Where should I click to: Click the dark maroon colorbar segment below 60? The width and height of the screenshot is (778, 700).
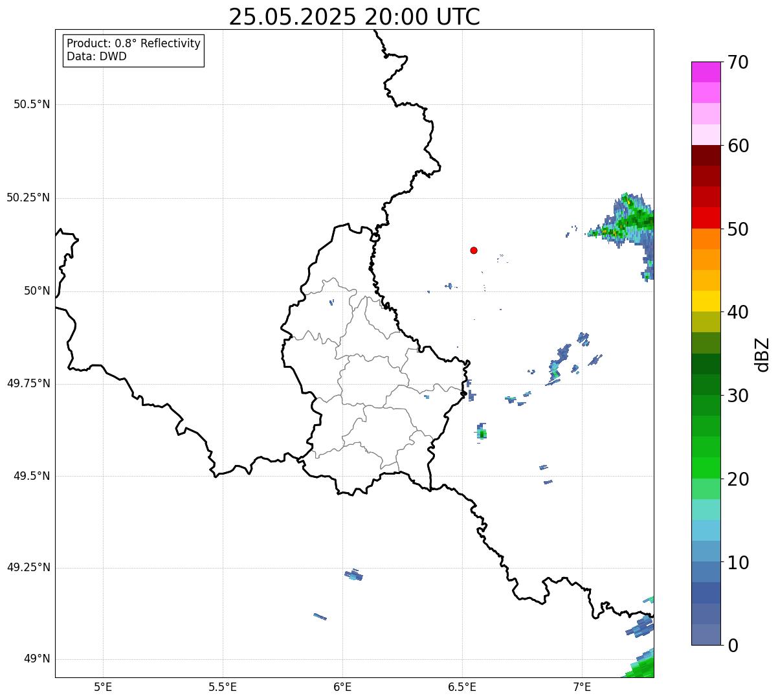[x=706, y=155]
